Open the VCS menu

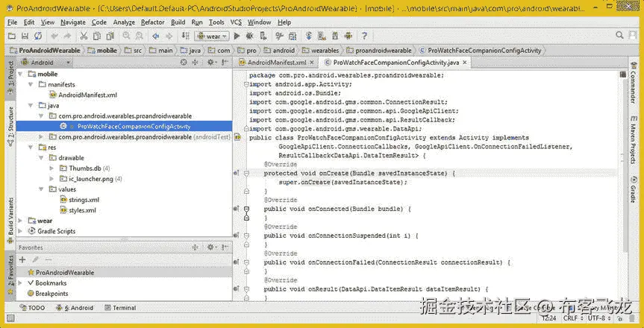[x=236, y=22]
